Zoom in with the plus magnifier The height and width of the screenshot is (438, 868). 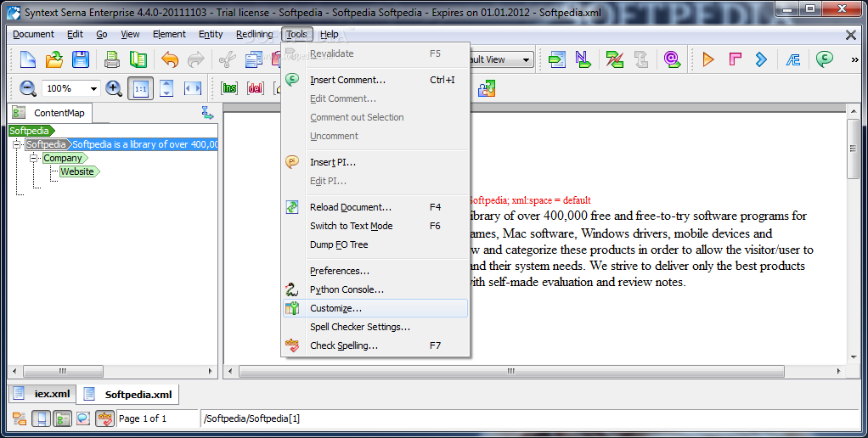[114, 88]
